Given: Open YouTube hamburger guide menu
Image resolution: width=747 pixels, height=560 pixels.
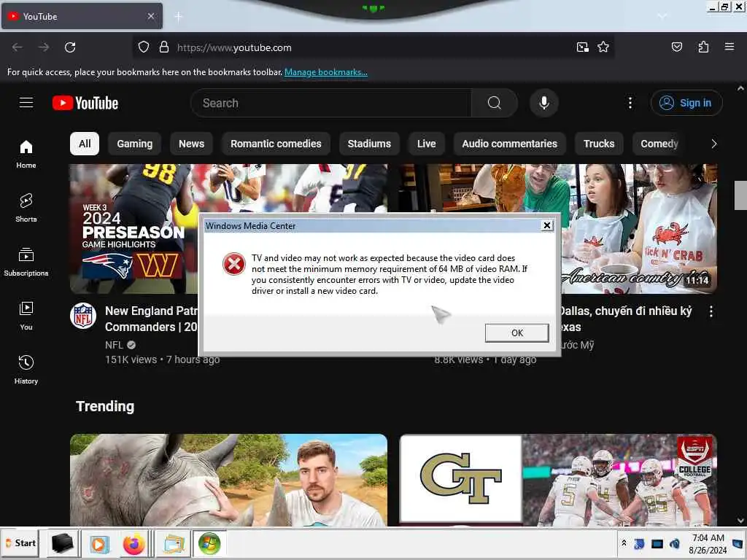Looking at the screenshot, I should (x=26, y=102).
